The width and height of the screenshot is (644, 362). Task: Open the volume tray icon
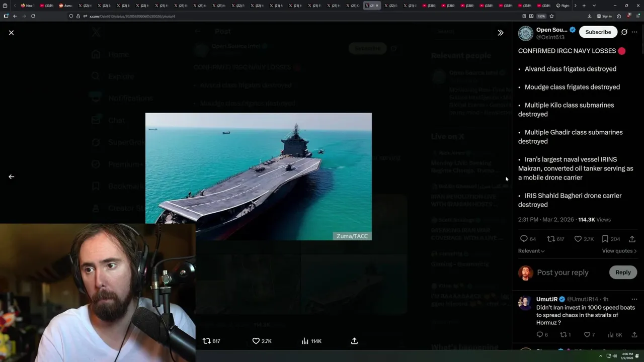tap(615, 356)
